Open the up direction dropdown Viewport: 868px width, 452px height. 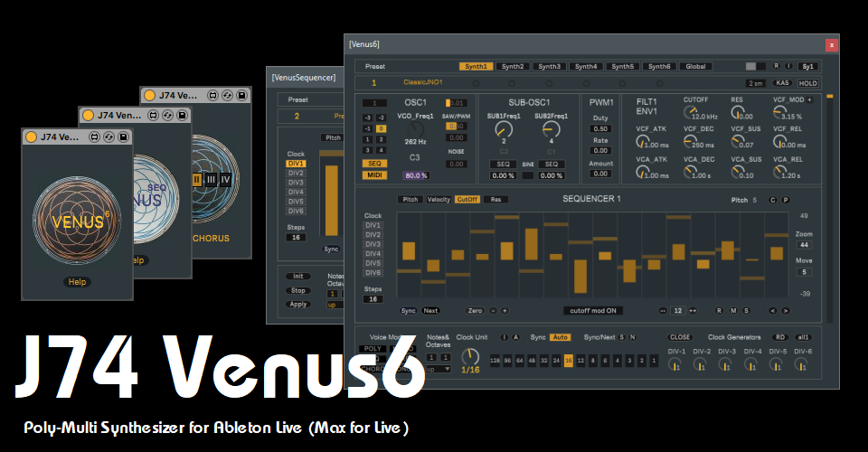439,369
